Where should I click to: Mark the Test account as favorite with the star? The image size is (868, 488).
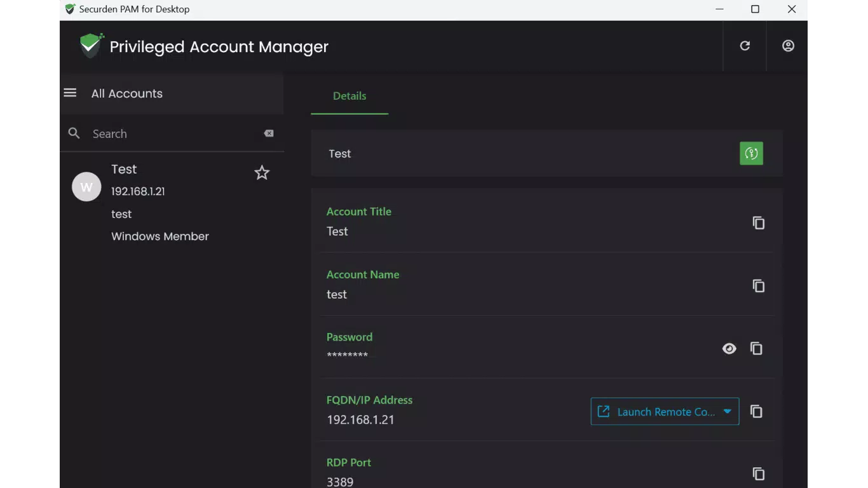tap(262, 172)
